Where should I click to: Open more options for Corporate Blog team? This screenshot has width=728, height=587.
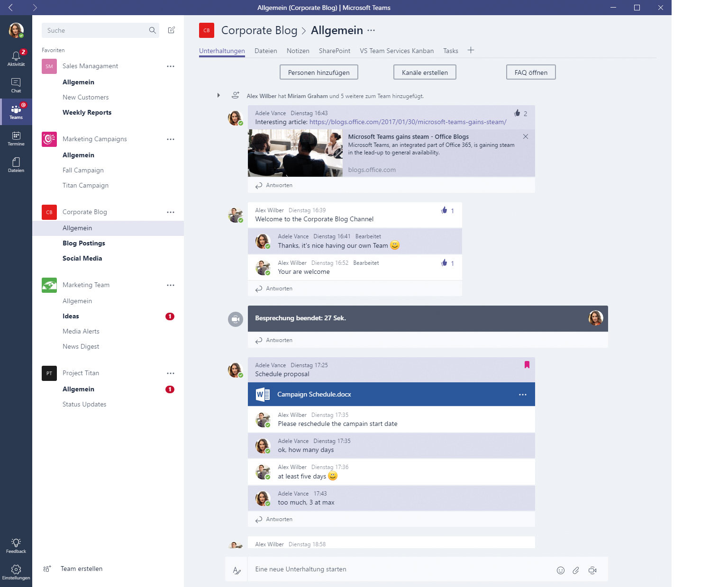click(171, 212)
